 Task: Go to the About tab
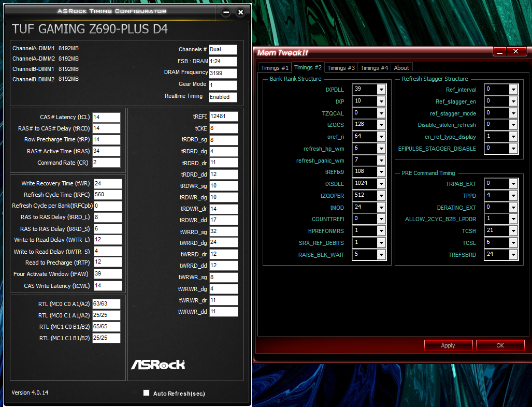point(401,68)
